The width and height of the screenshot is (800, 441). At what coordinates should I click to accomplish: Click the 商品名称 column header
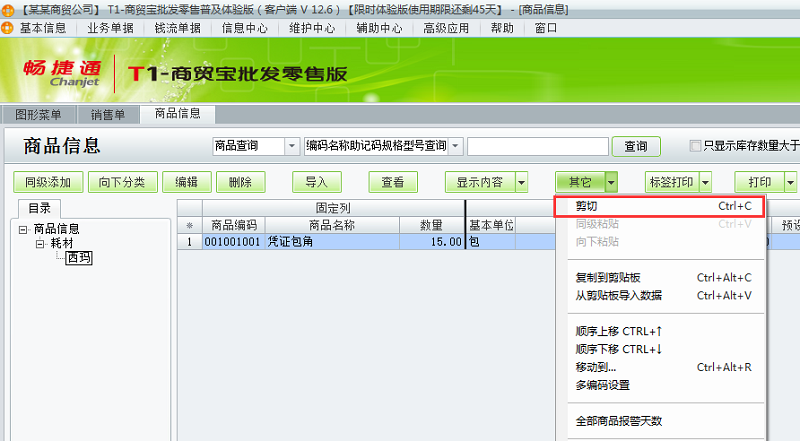coord(332,225)
